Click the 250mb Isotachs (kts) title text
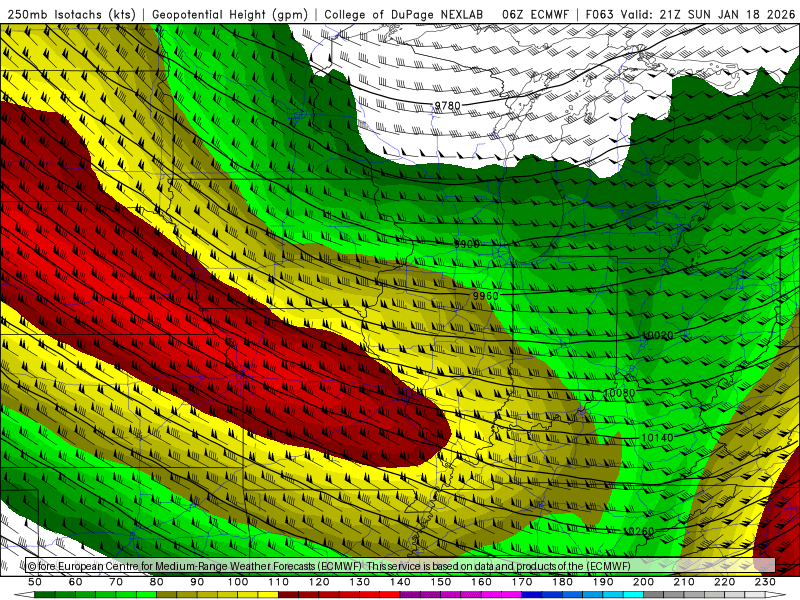 (x=71, y=14)
